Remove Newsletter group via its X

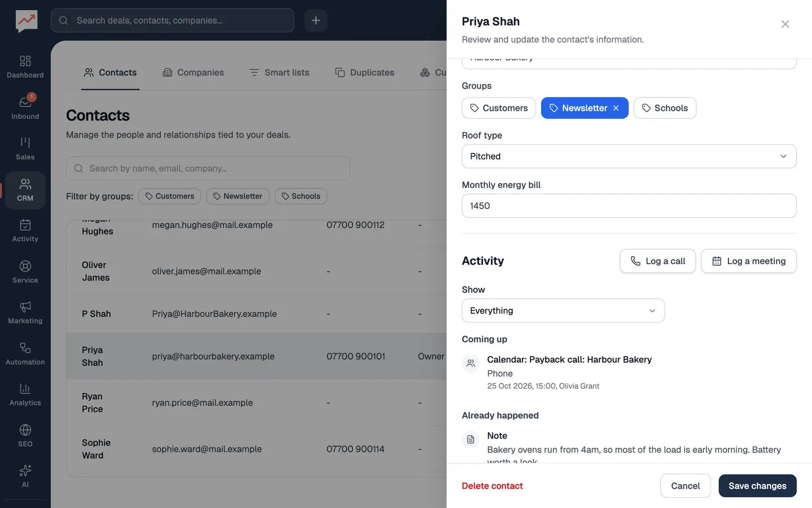616,108
